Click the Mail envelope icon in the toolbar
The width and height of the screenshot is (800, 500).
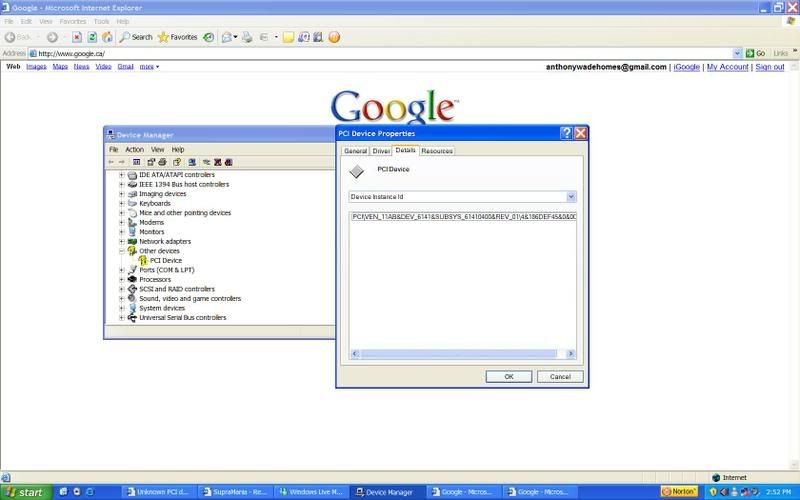pos(227,37)
